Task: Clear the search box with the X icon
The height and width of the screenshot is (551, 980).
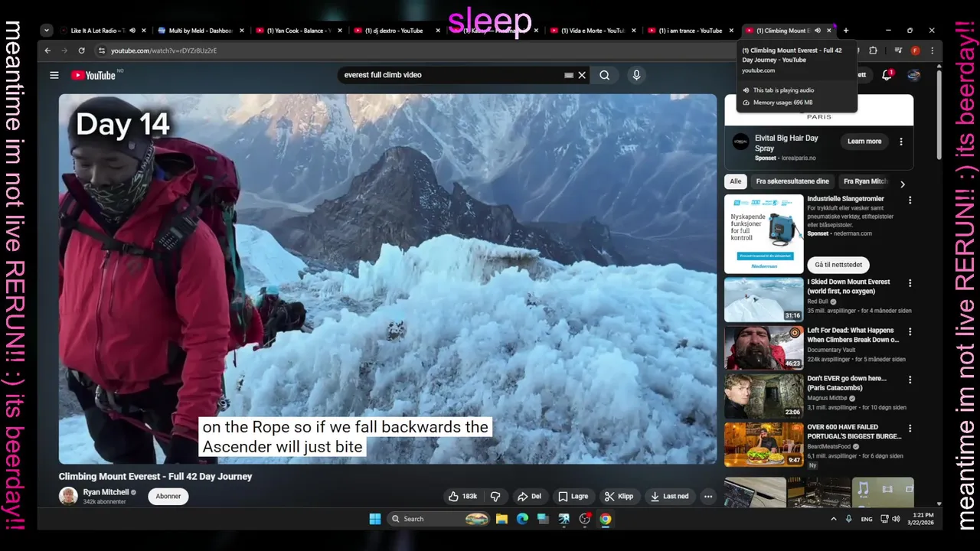Action: [582, 75]
